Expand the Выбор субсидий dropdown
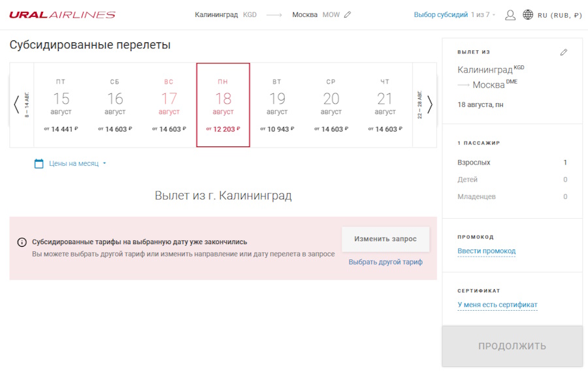Screen dimensions: 588x378 [455, 15]
